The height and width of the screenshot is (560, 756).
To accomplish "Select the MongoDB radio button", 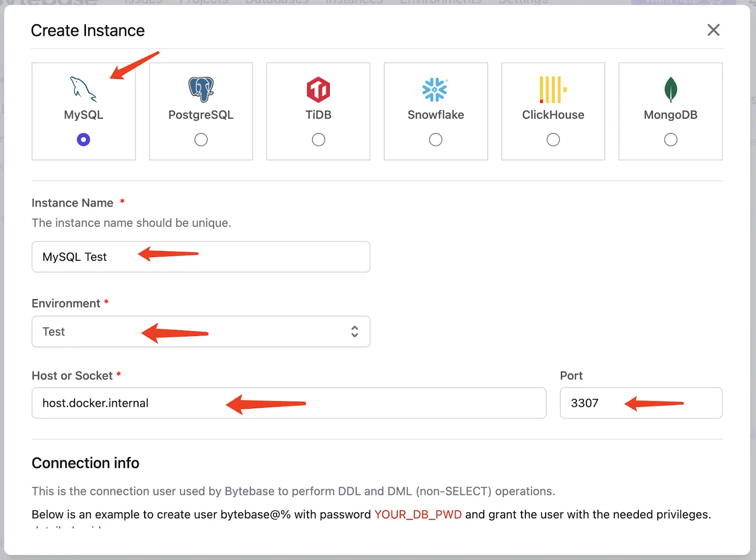I will tap(670, 140).
